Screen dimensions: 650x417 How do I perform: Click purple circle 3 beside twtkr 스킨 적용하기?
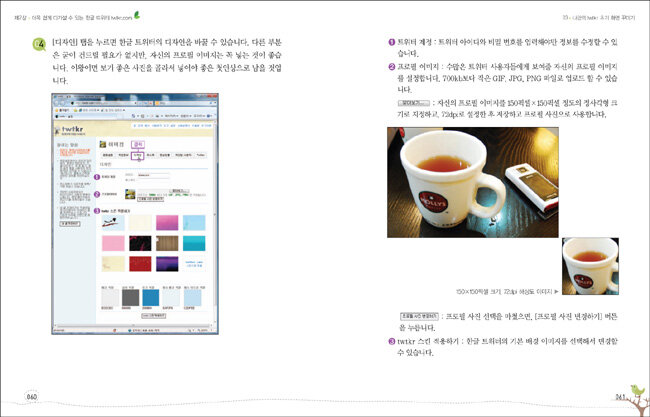tap(391, 341)
